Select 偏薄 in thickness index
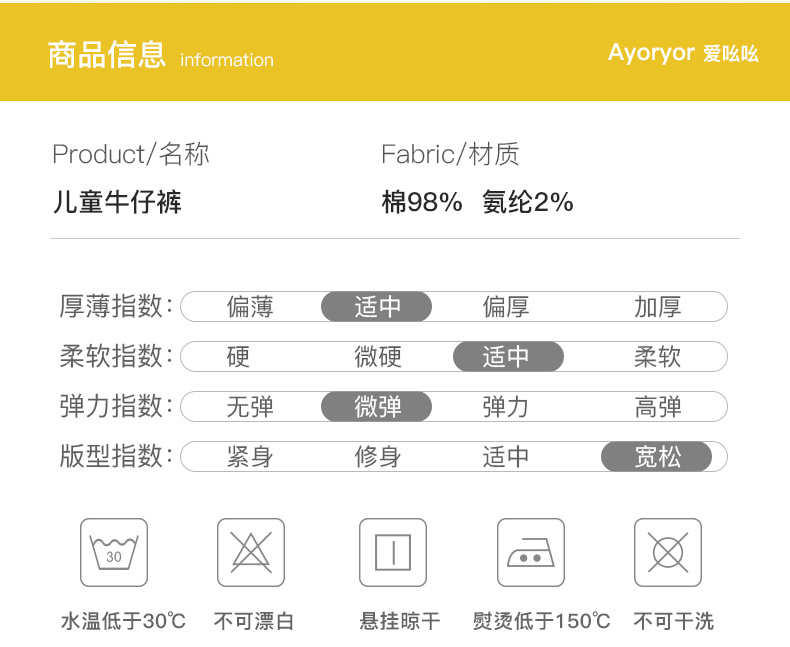Viewport: 790px width, 647px height. (250, 307)
